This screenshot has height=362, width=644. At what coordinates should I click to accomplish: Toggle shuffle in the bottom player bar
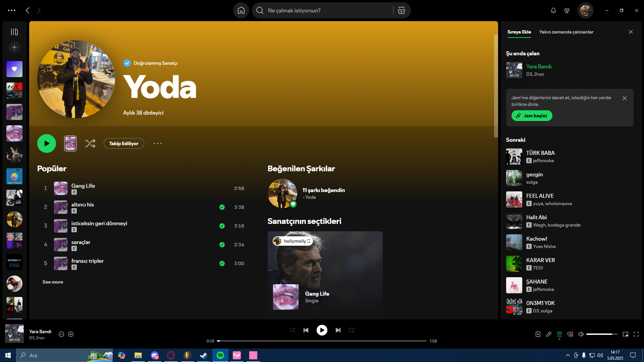(292, 330)
